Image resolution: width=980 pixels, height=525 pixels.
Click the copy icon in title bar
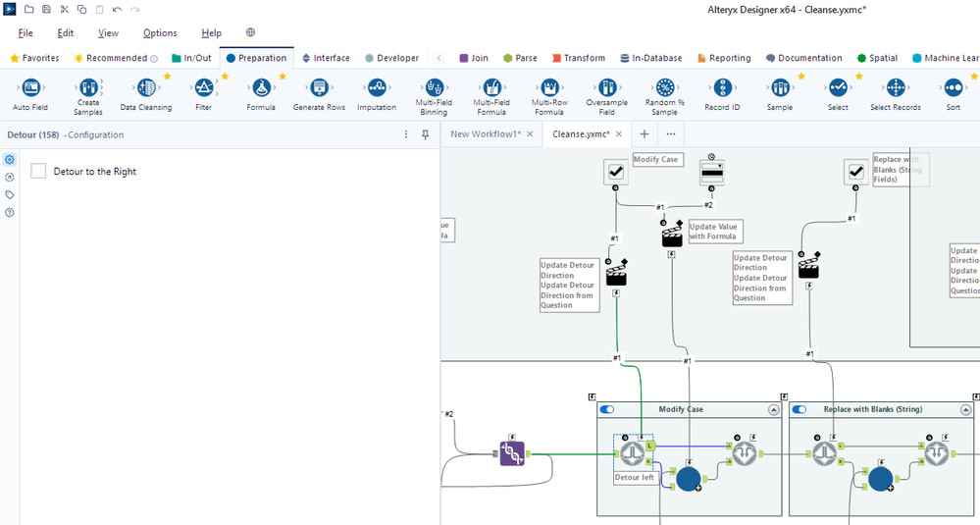coord(81,10)
